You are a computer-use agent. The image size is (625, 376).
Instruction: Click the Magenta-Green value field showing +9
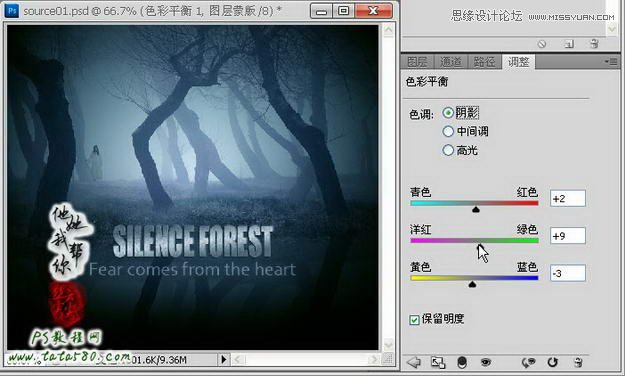click(568, 236)
